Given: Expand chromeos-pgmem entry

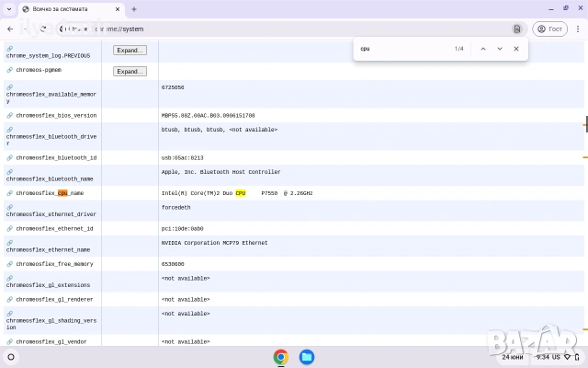Looking at the screenshot, I should [130, 71].
